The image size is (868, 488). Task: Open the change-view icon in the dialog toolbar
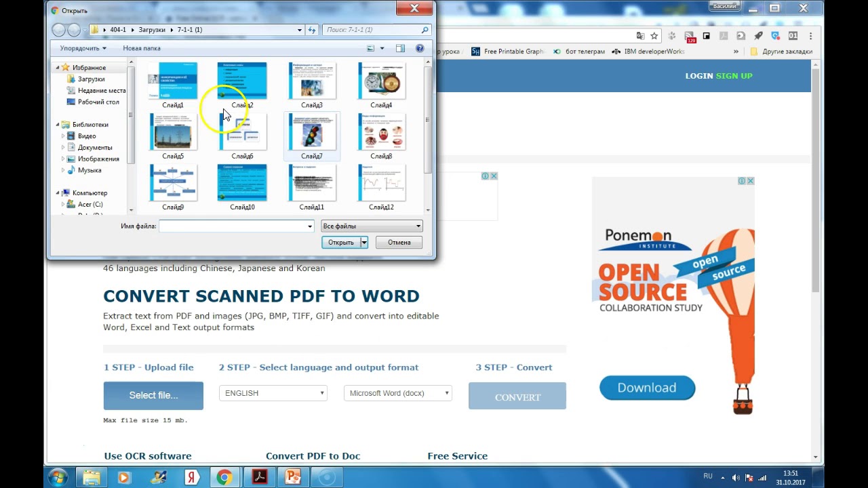tap(370, 48)
